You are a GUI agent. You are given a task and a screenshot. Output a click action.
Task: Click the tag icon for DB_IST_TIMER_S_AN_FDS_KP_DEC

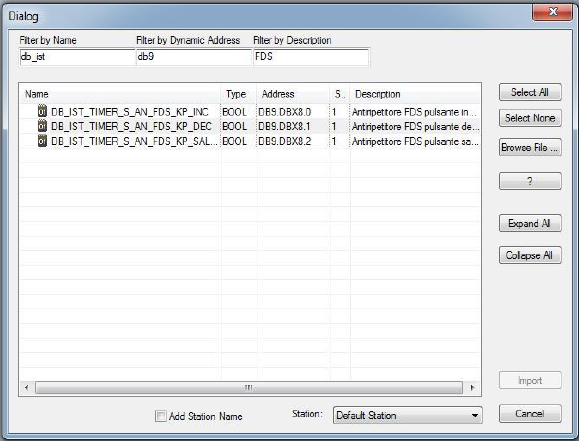point(42,126)
